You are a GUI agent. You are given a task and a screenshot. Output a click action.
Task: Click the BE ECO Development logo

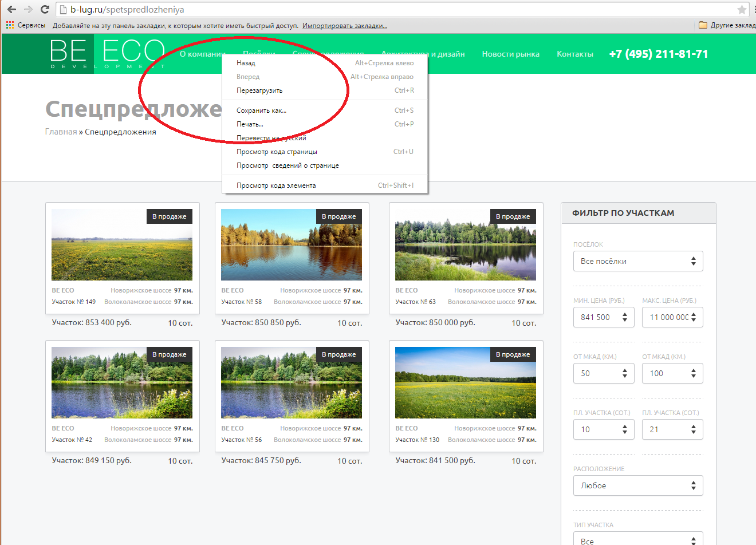(107, 54)
